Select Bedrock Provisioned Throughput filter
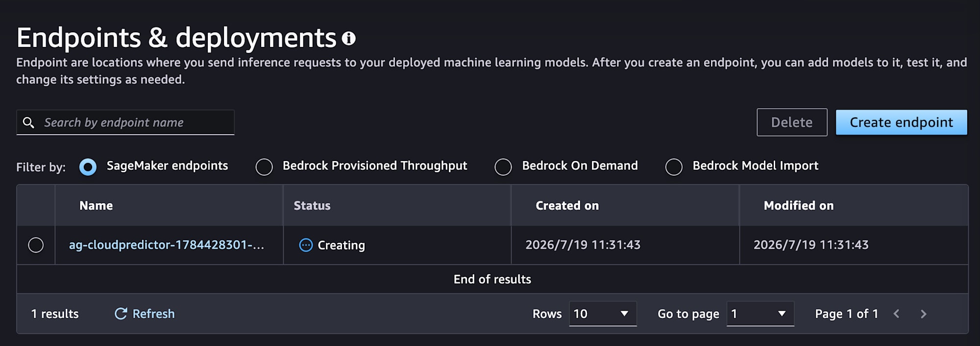The image size is (980, 346). click(x=264, y=167)
